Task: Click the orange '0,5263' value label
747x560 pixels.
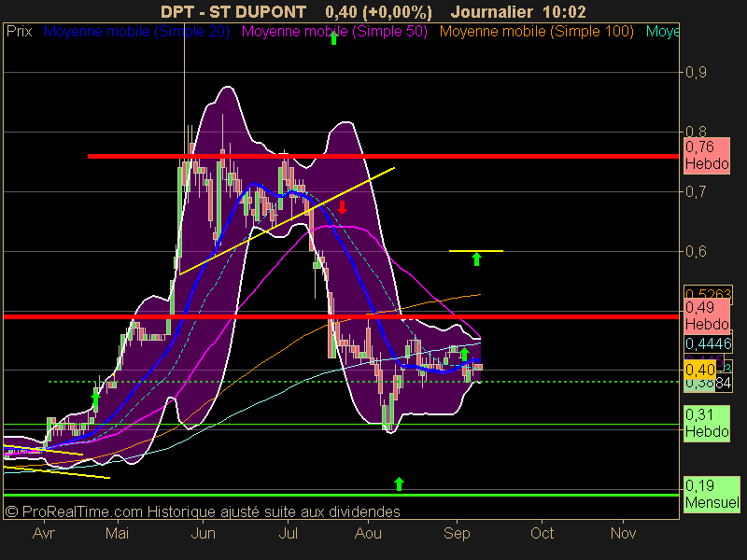Action: tap(708, 292)
